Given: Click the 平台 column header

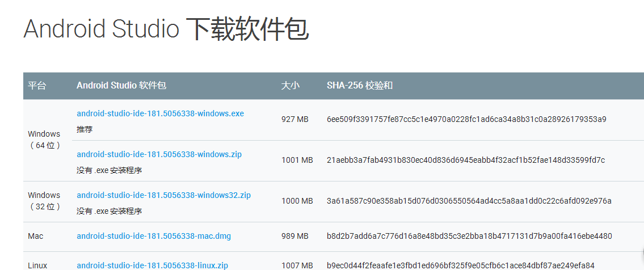Looking at the screenshot, I should 37,86.
